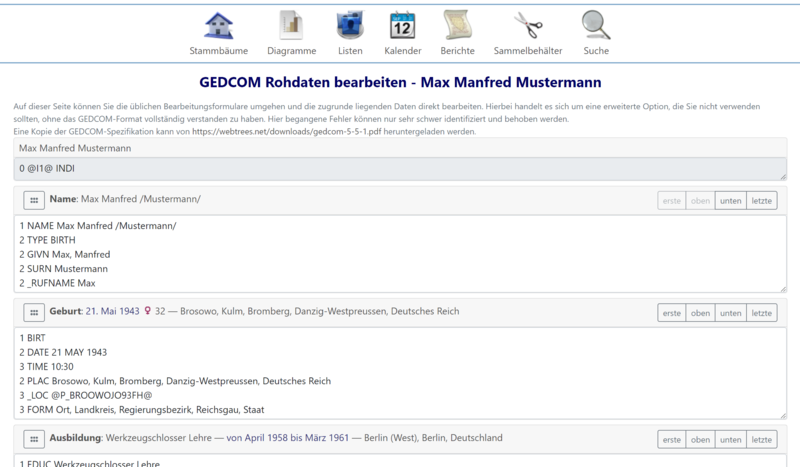Click inside the NAME raw data text area
The width and height of the screenshot is (800, 467).
pyautogui.click(x=400, y=254)
